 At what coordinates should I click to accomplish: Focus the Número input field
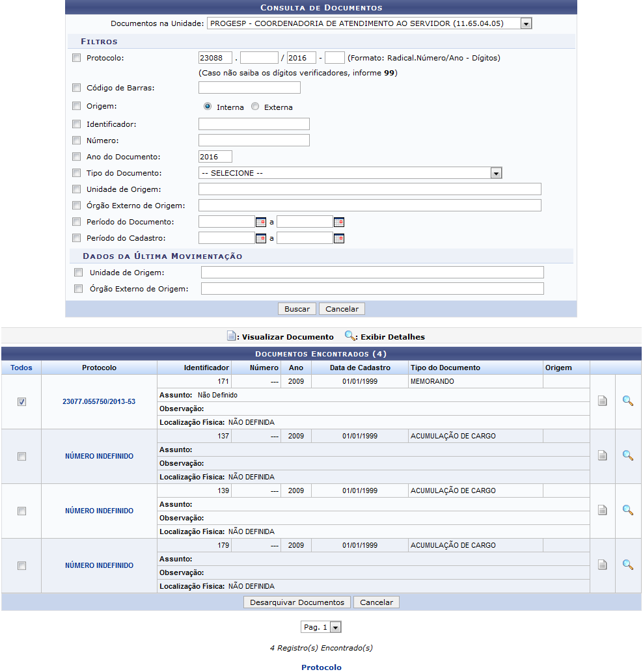[x=254, y=140]
